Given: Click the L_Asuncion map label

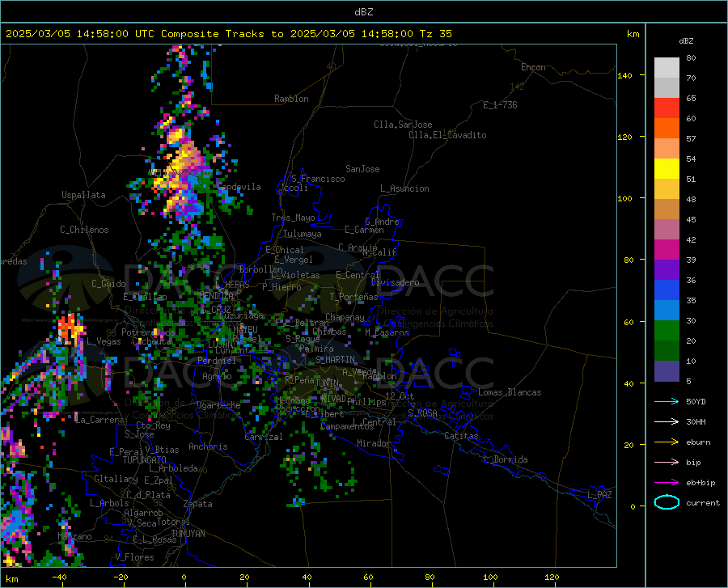Looking at the screenshot, I should point(404,188).
